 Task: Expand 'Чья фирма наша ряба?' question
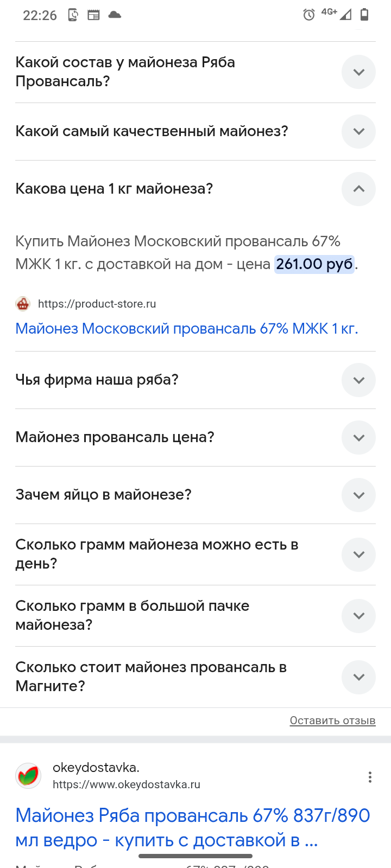tap(358, 380)
